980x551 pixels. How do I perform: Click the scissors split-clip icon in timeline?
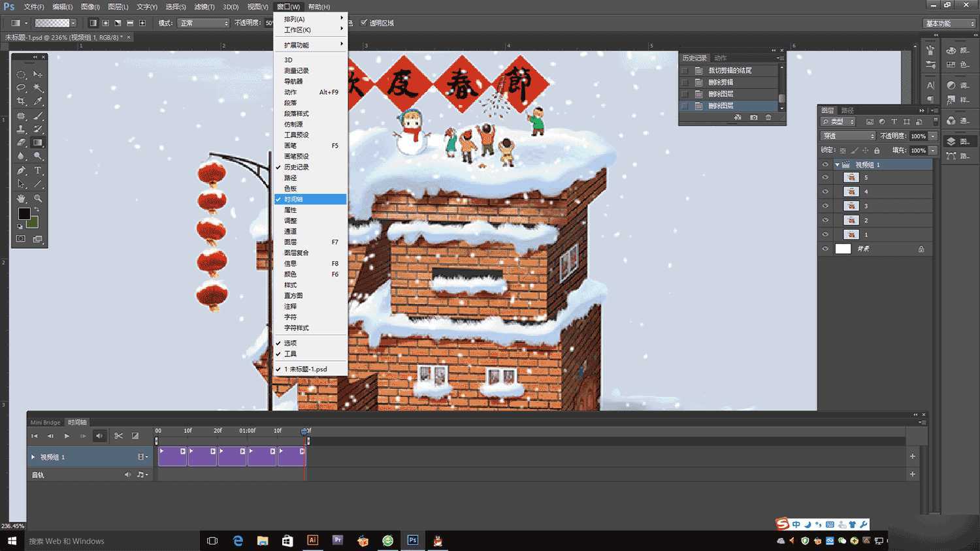coord(118,436)
